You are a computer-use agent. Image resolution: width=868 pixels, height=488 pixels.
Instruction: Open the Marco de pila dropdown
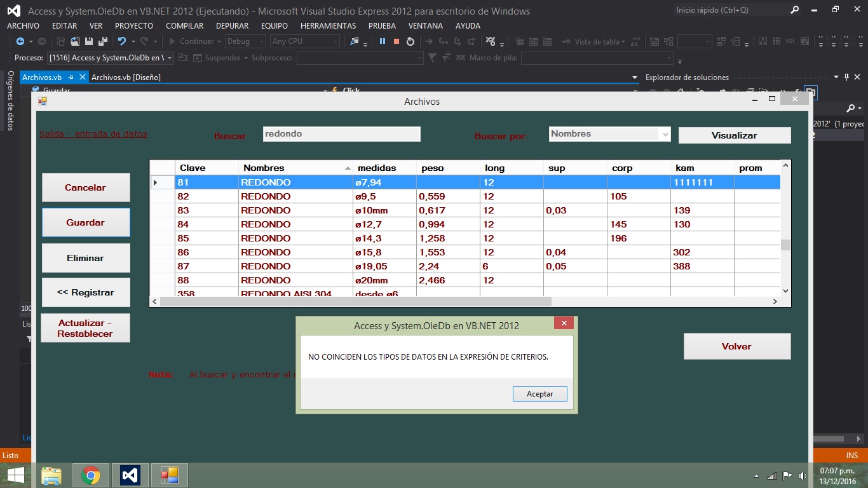(597, 58)
